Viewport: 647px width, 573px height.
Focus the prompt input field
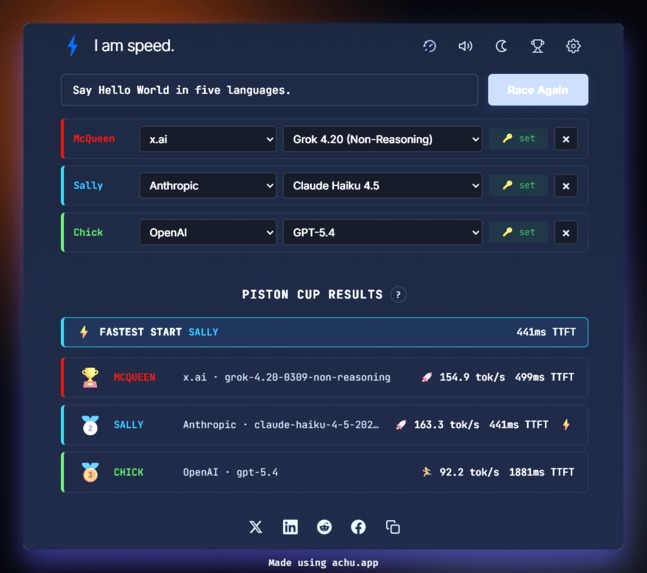(x=269, y=90)
